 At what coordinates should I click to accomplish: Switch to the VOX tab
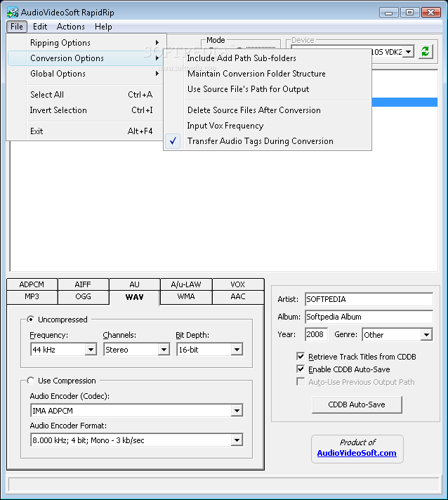238,284
